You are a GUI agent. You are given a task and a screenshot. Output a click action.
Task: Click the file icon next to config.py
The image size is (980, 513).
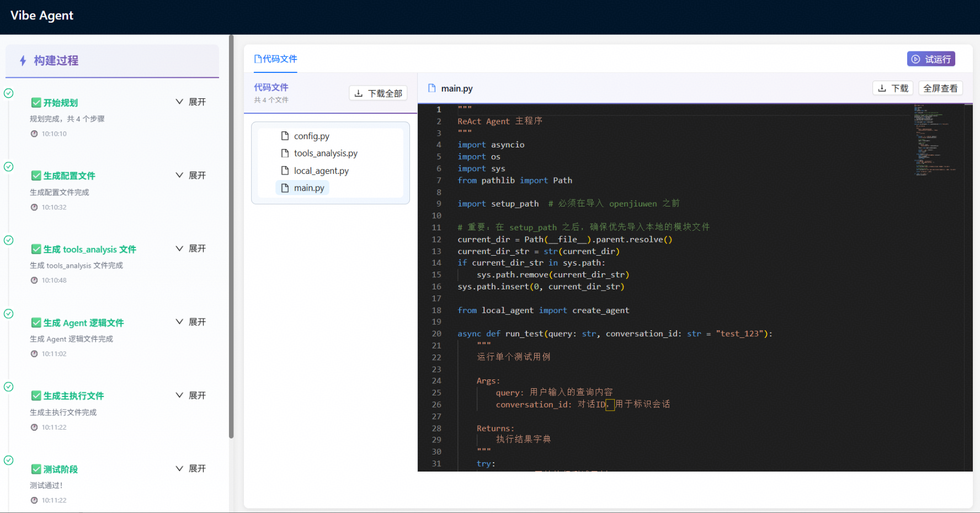285,136
